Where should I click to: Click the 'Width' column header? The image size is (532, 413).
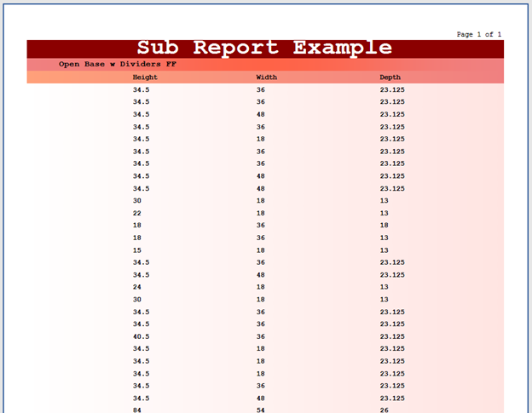point(266,77)
